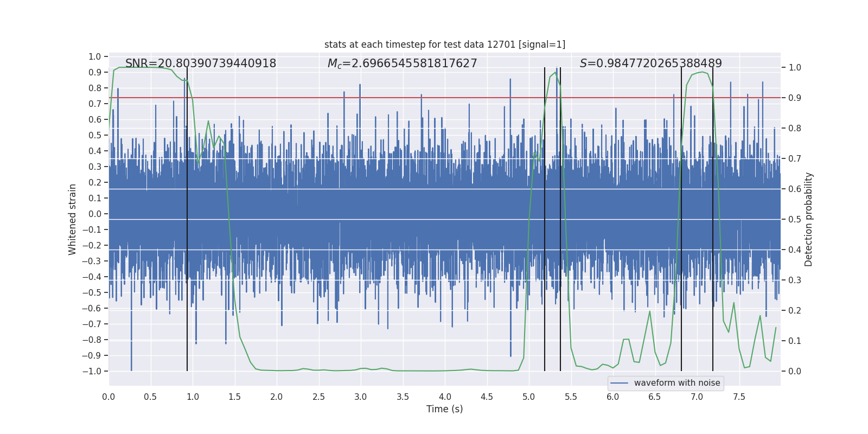
Task: Click the red horizontal threshold line
Action: click(445, 98)
